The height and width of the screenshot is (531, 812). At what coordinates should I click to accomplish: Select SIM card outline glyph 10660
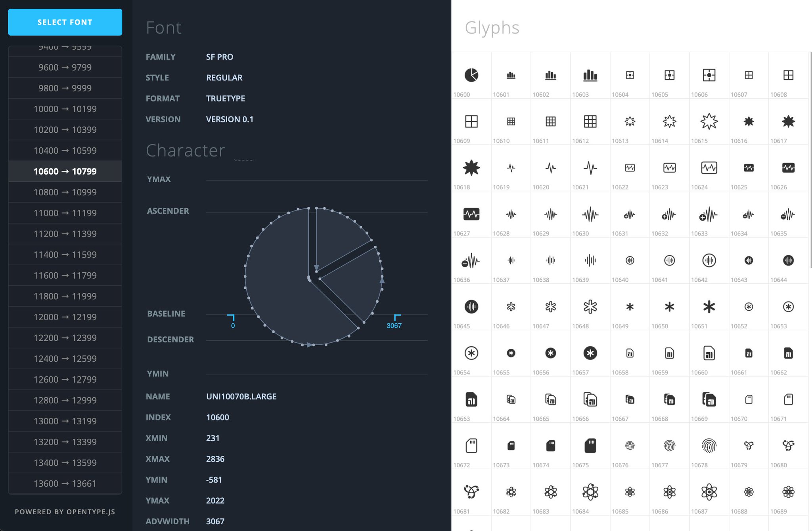pyautogui.click(x=709, y=353)
